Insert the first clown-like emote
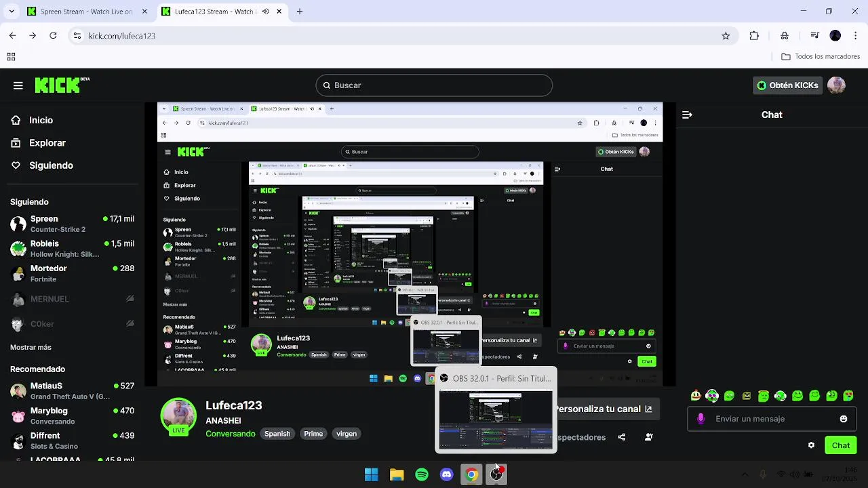868x488 pixels. 695,396
